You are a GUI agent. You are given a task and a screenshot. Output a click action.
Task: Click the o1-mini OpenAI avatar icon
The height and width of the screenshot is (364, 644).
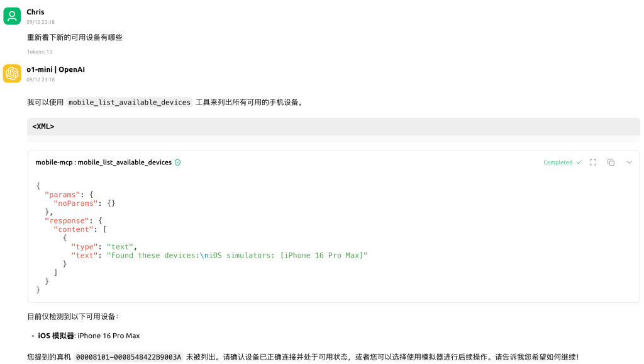click(12, 73)
